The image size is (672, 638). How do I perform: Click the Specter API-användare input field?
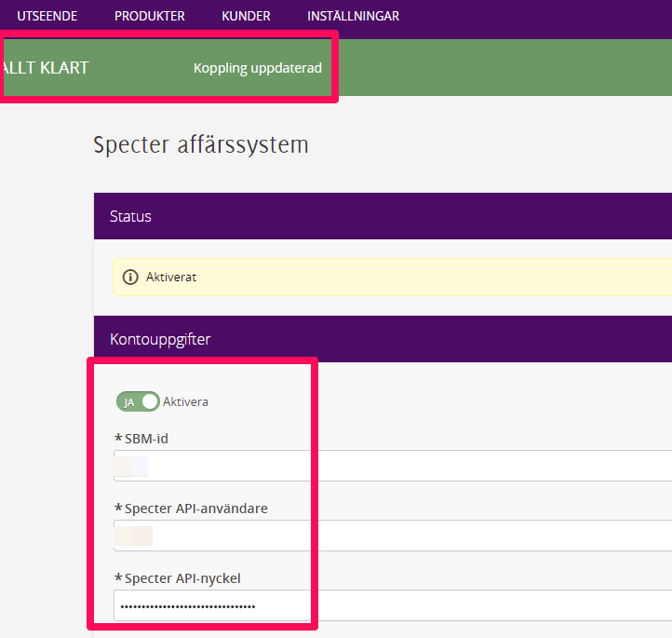393,536
